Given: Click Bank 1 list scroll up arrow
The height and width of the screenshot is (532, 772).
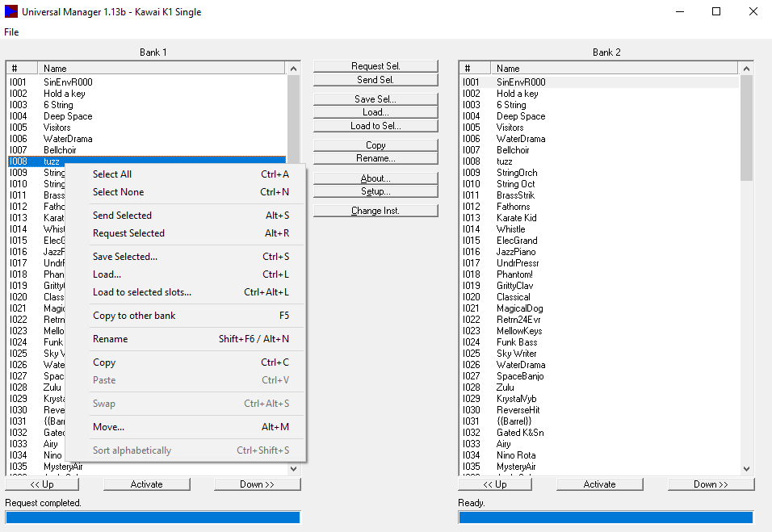Looking at the screenshot, I should [x=293, y=69].
